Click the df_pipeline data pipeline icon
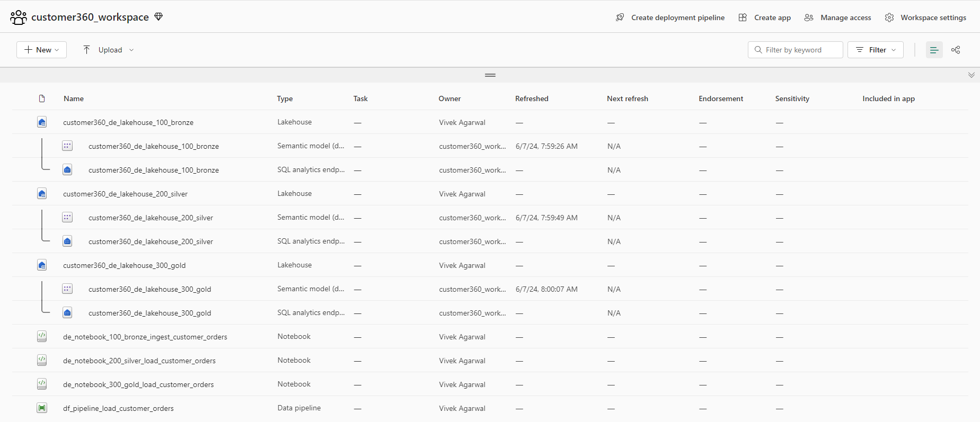Viewport: 980px width, 422px height. [42, 408]
